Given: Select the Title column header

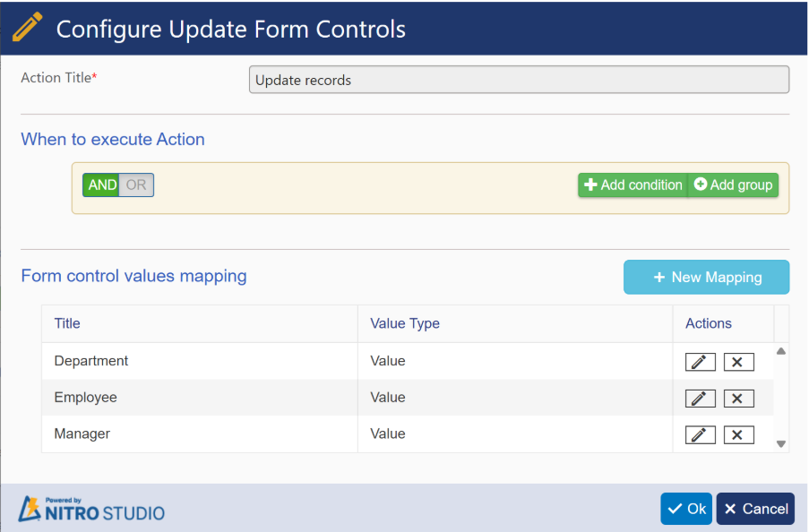Looking at the screenshot, I should coord(67,323).
